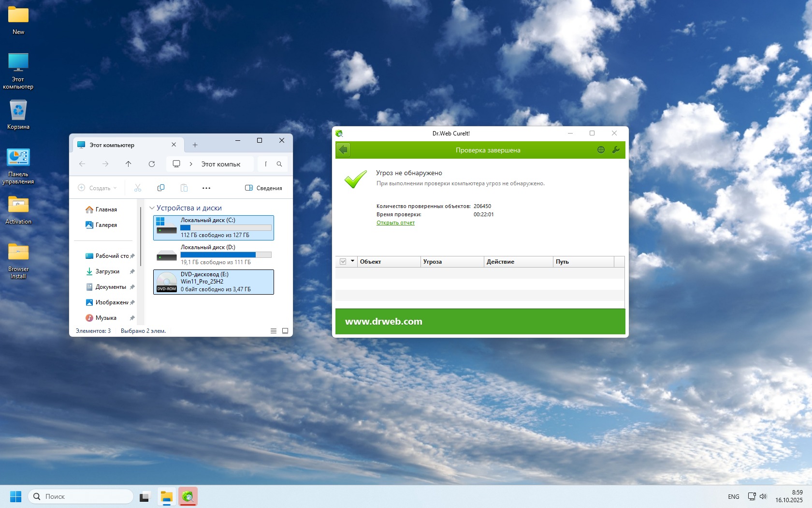812x508 pixels.
Task: Collapse the Устройства и диски group
Action: coord(152,208)
